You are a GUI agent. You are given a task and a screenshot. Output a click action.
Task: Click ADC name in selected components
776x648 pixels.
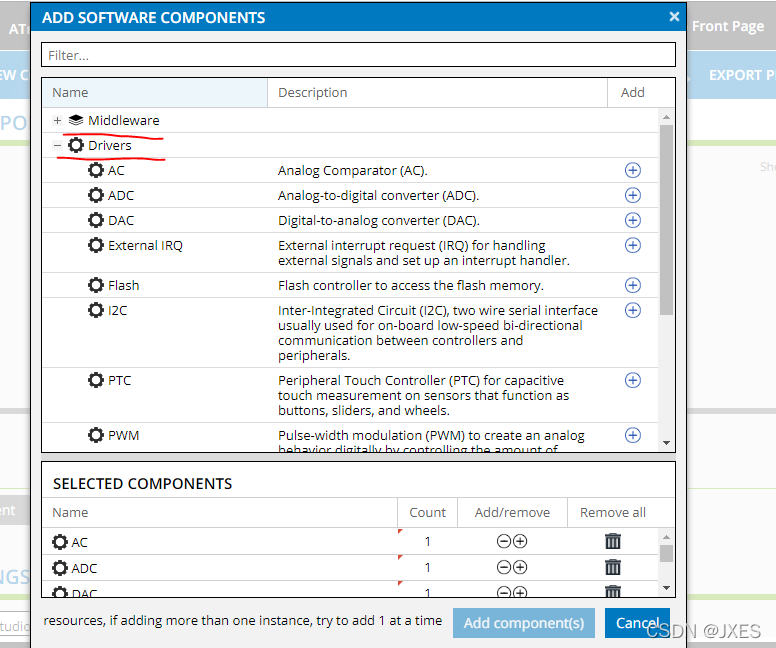tap(84, 568)
